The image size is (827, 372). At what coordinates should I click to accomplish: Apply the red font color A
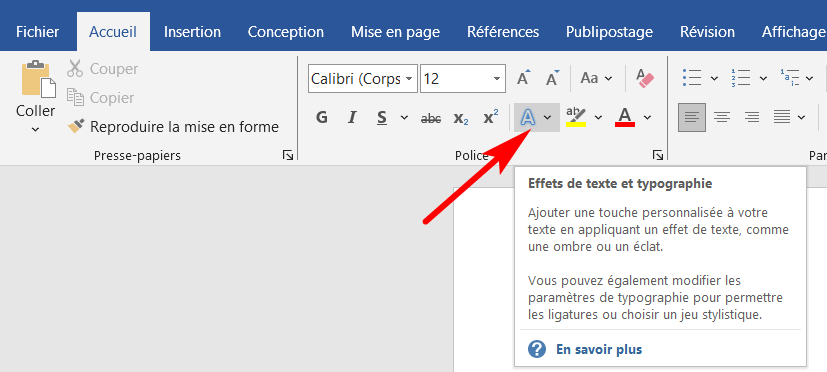pyautogui.click(x=625, y=117)
